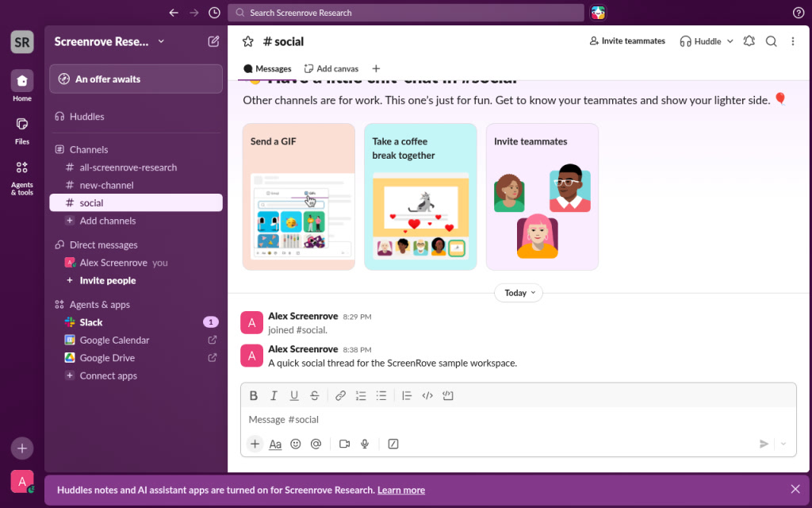Toggle inline code formatting
This screenshot has width=812, height=508.
click(x=427, y=396)
